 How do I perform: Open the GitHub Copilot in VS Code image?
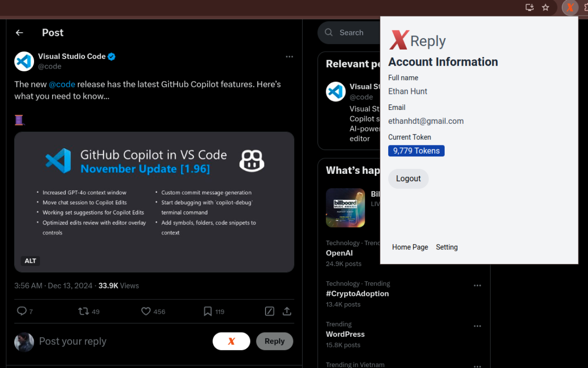coord(154,202)
